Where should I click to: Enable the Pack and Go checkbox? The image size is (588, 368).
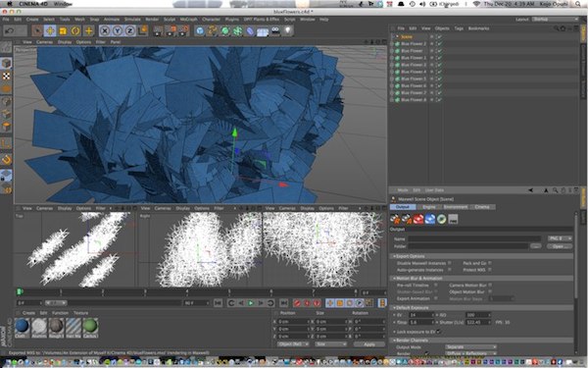pyautogui.click(x=490, y=263)
